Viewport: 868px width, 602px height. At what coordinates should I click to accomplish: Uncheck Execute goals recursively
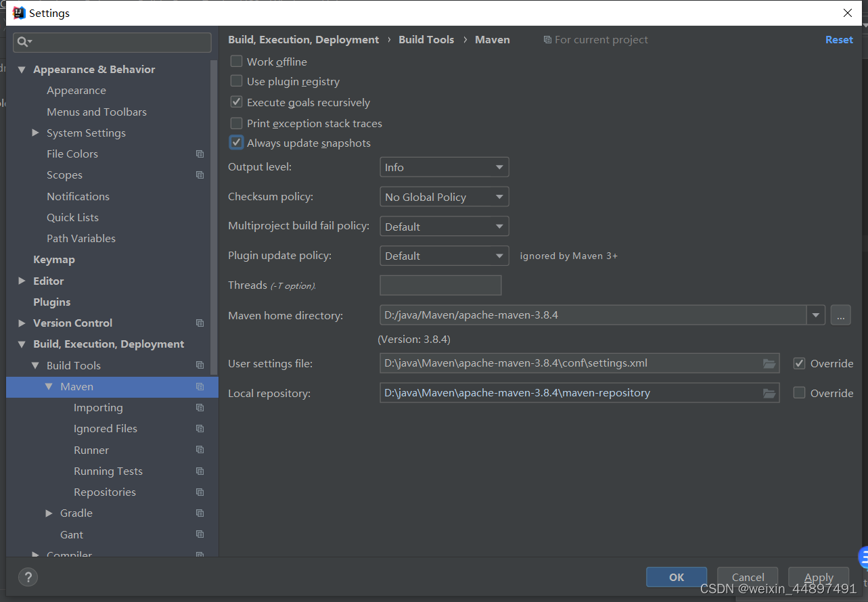click(x=236, y=102)
